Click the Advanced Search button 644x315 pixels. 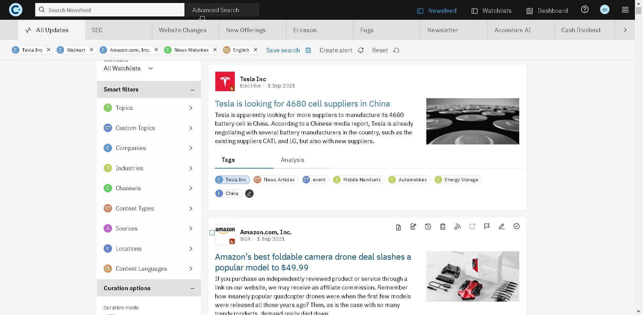pyautogui.click(x=222, y=10)
